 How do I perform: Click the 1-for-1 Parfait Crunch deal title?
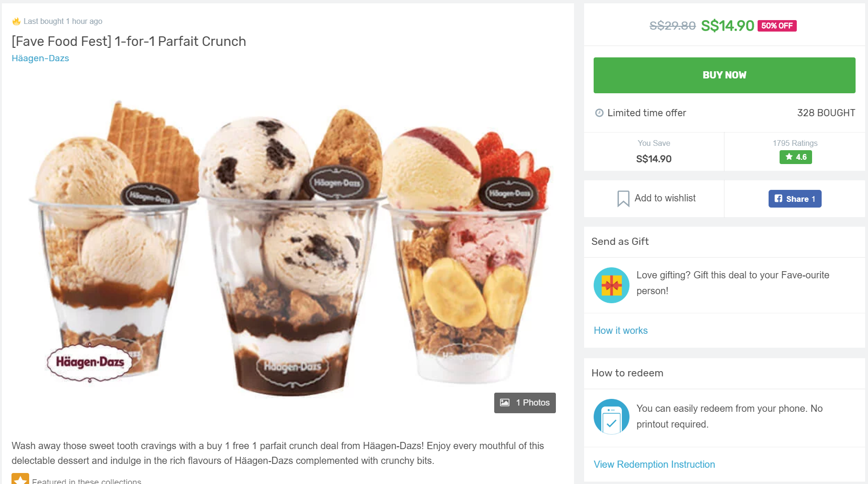[x=129, y=42]
